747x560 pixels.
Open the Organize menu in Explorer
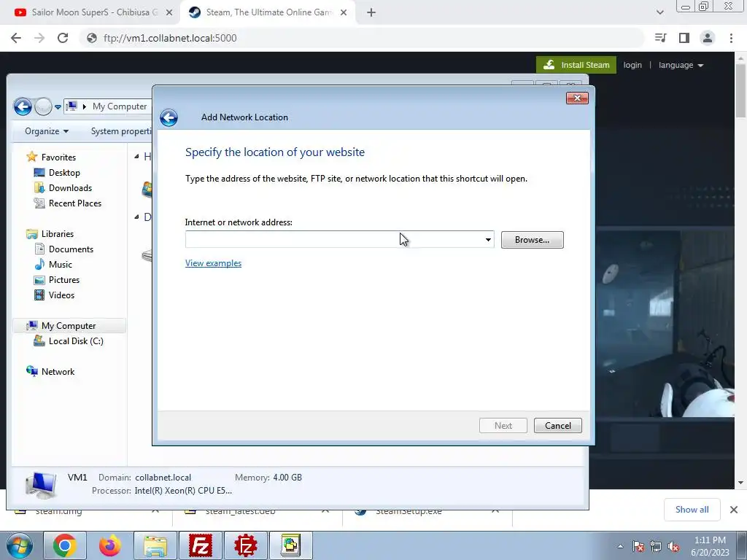(47, 131)
